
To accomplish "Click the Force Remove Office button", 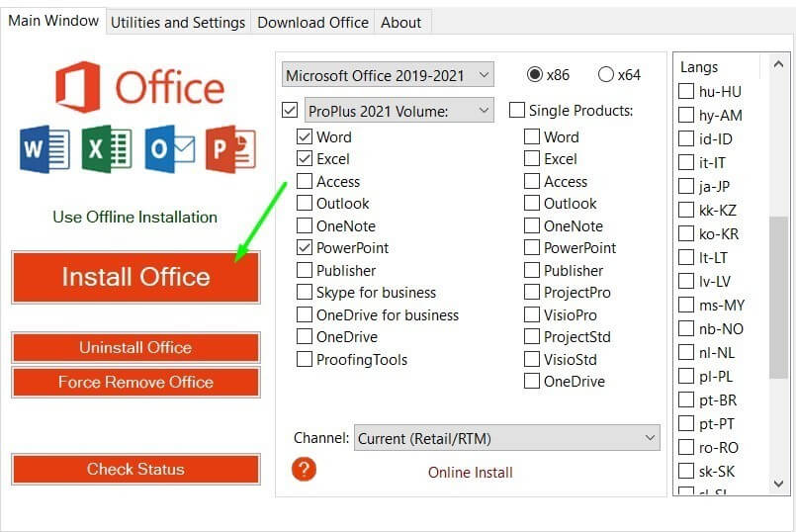I will [135, 383].
